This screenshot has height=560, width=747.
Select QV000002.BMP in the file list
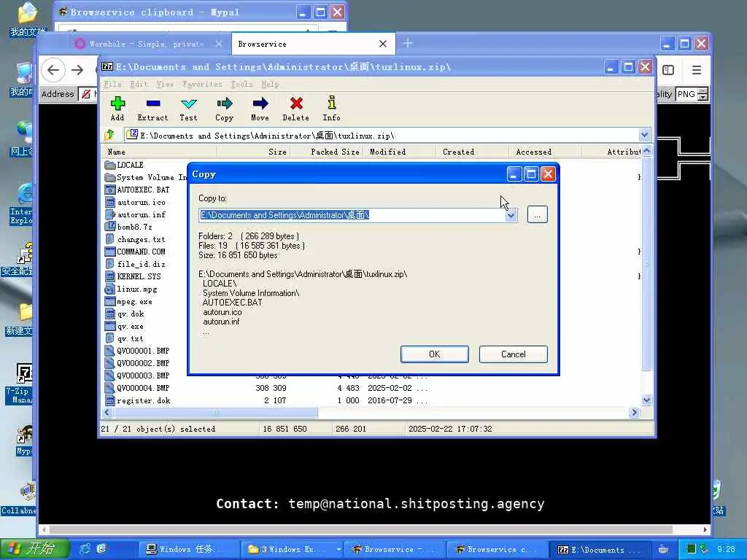coord(137,363)
